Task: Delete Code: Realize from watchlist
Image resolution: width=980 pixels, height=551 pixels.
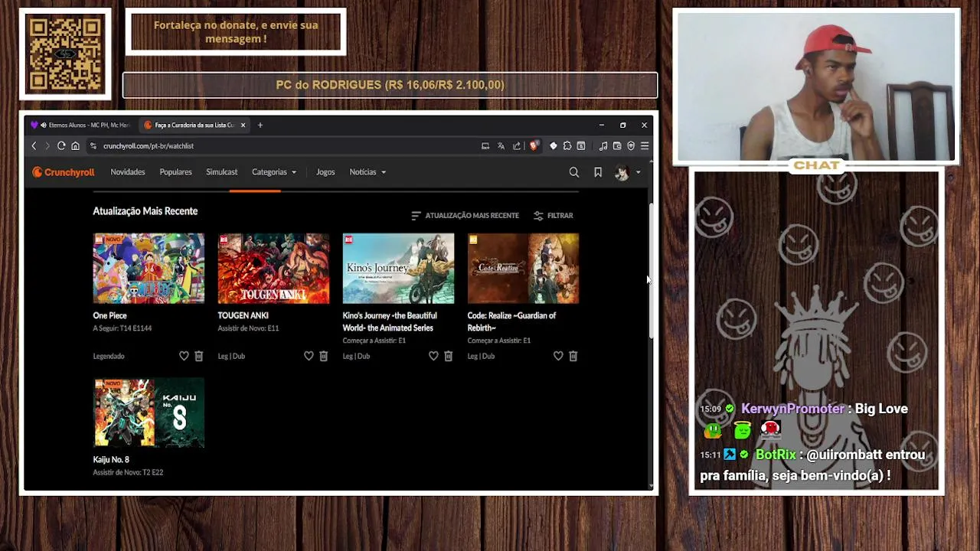Action: (573, 356)
